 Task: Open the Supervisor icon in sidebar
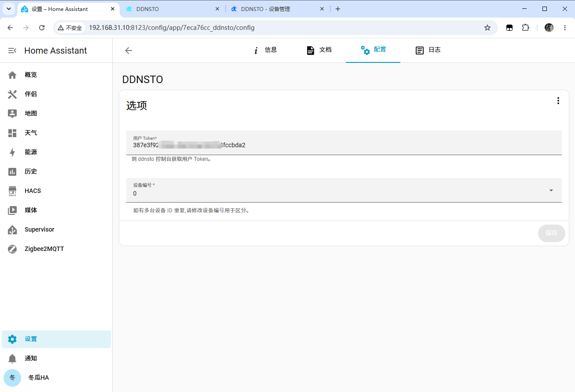pyautogui.click(x=12, y=229)
